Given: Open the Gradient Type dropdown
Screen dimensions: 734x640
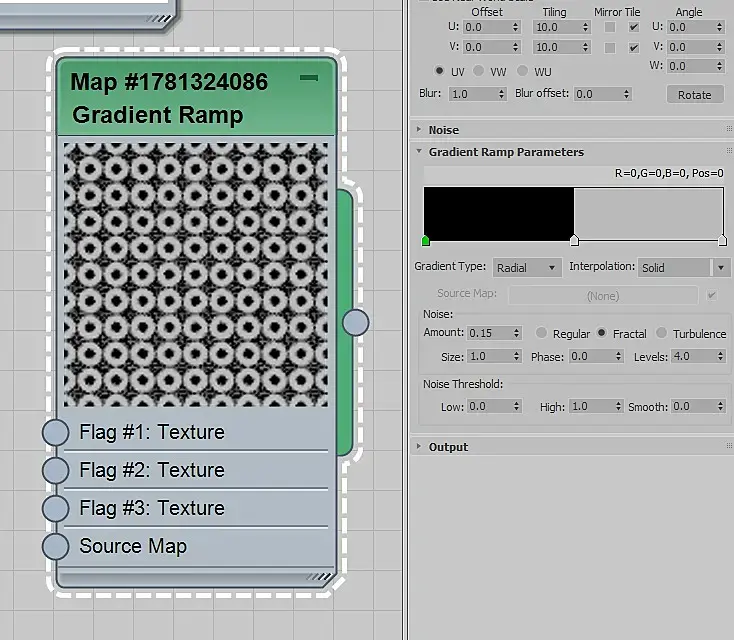Looking at the screenshot, I should 527,268.
